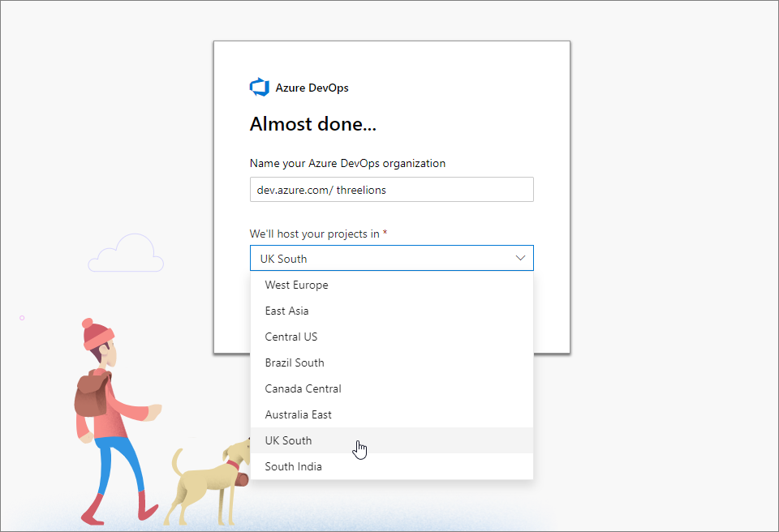Viewport: 779px width, 532px height.
Task: Collapse the hosting region dropdown chevron
Action: click(520, 259)
